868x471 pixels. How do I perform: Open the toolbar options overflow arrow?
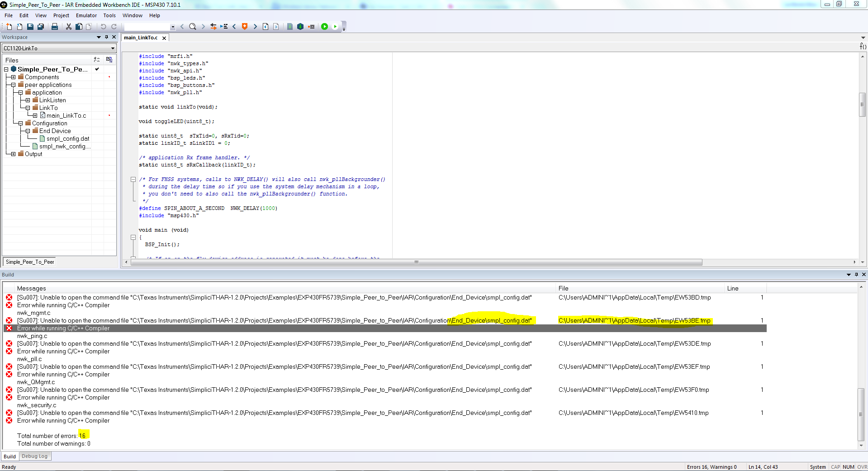click(344, 29)
